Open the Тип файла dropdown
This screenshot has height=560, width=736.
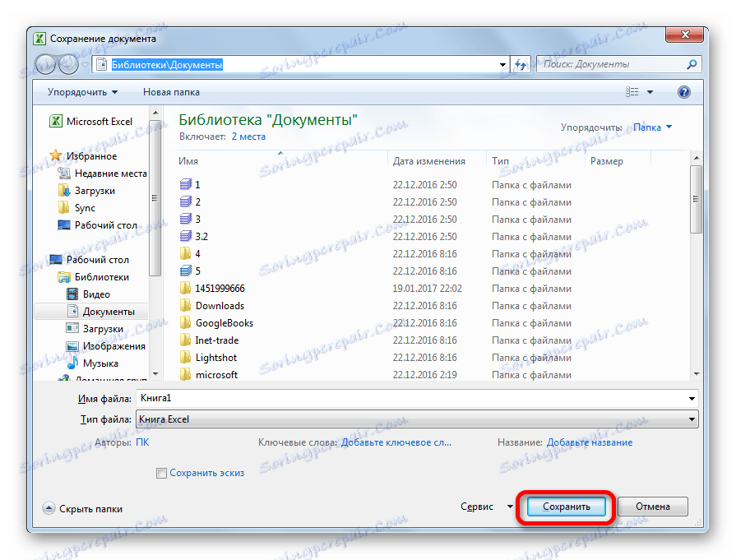click(x=693, y=419)
